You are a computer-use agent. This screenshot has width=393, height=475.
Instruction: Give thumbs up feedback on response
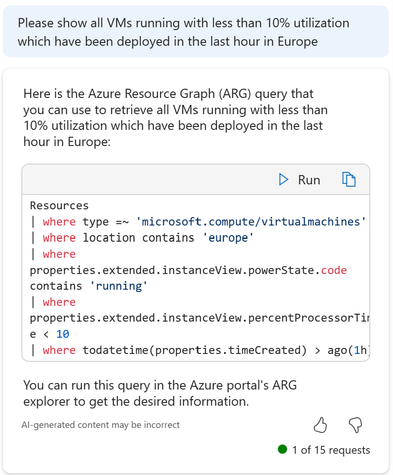tap(320, 425)
